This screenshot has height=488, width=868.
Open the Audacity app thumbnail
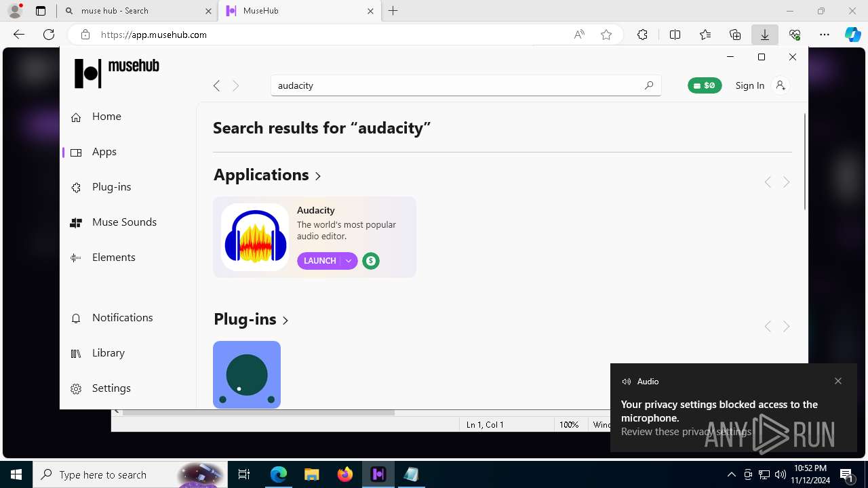coord(255,237)
